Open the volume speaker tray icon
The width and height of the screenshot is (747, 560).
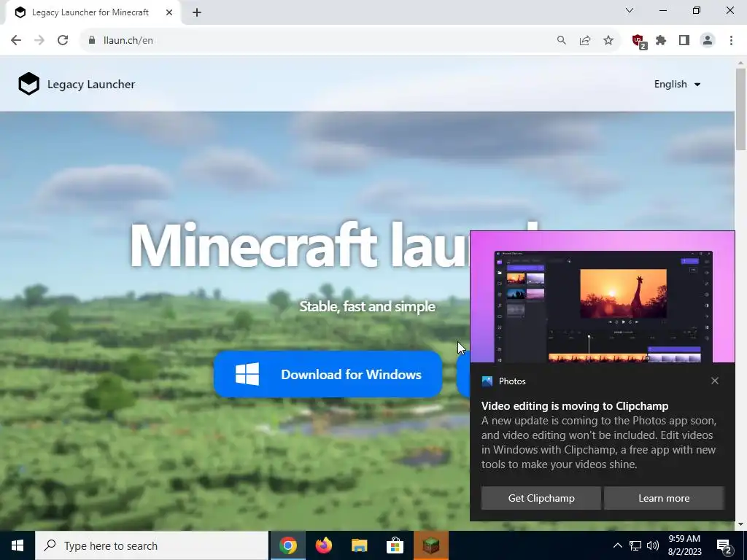point(653,545)
